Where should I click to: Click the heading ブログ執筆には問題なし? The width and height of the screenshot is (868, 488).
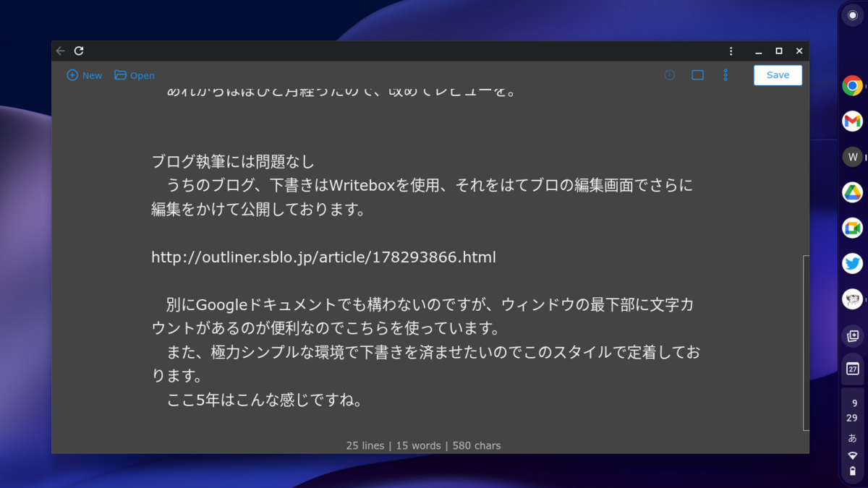tap(233, 161)
